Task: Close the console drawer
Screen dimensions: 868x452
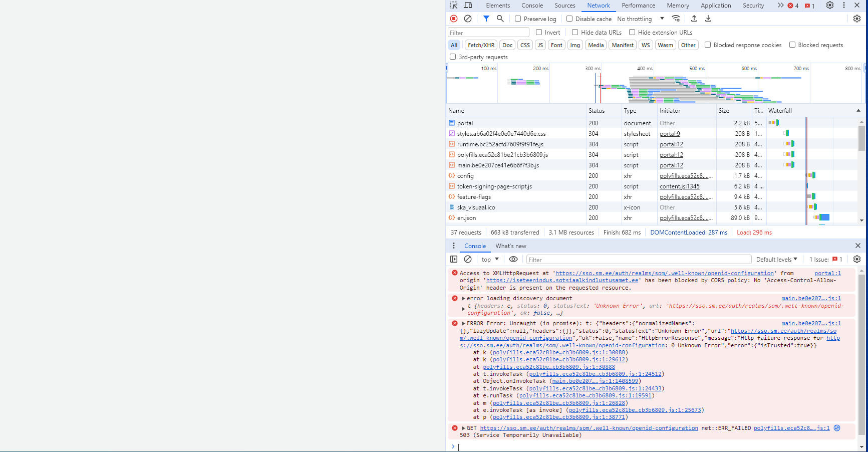Action: (x=858, y=246)
